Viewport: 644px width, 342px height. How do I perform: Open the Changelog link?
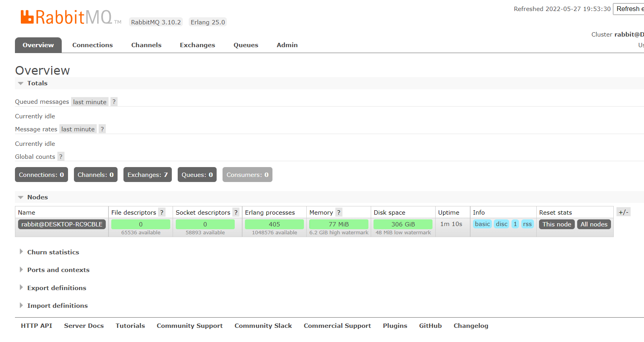471,325
